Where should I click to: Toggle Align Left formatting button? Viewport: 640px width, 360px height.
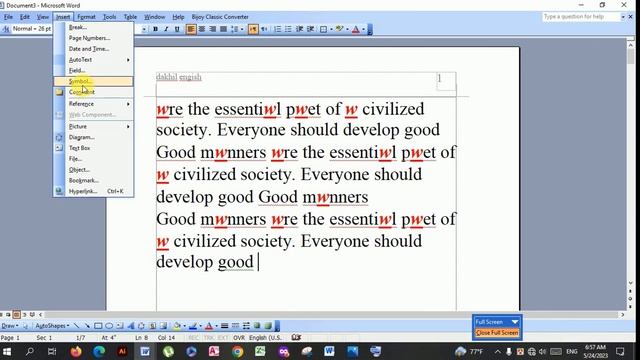pos(191,29)
